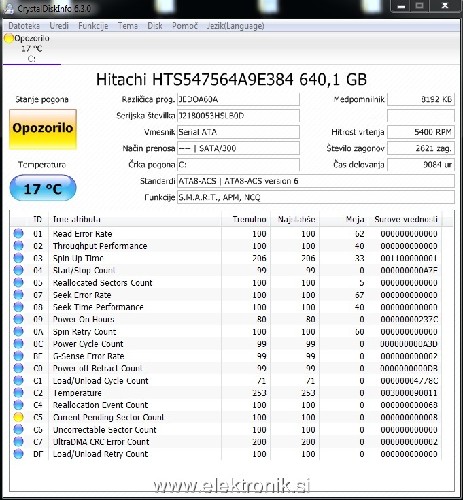Click the Standardi ATA8-ACS field
The height and width of the screenshot is (500, 463).
316,181
